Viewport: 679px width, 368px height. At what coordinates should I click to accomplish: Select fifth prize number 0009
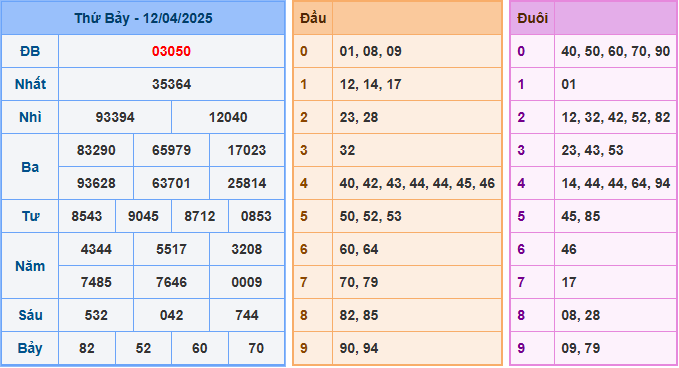(x=247, y=282)
